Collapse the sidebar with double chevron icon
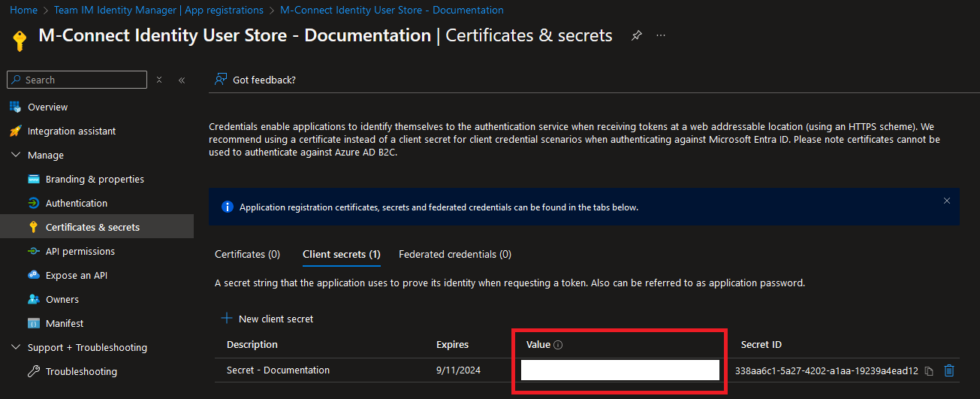 (181, 80)
